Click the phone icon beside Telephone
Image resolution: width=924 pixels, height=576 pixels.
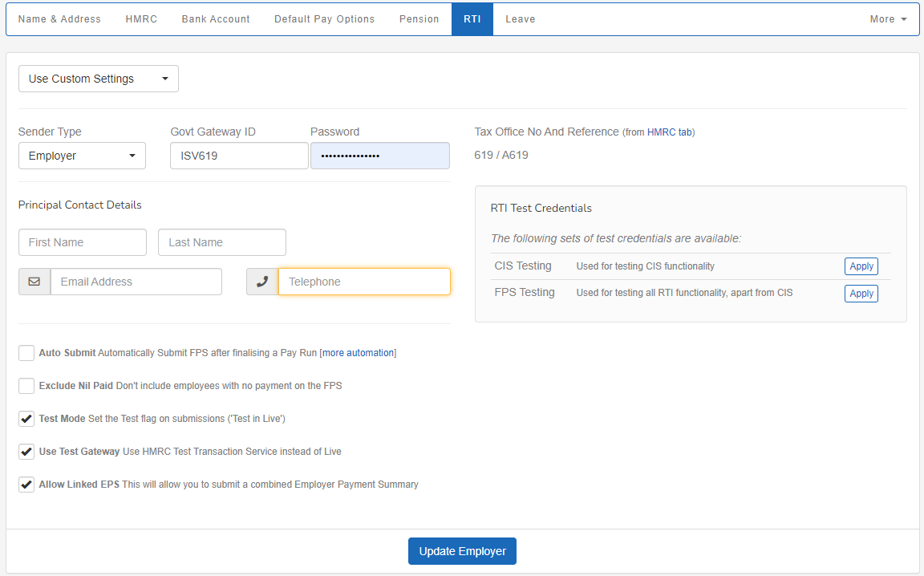tap(262, 282)
